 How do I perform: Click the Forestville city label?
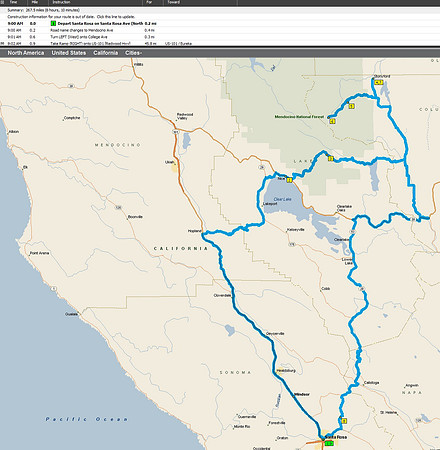click(277, 423)
